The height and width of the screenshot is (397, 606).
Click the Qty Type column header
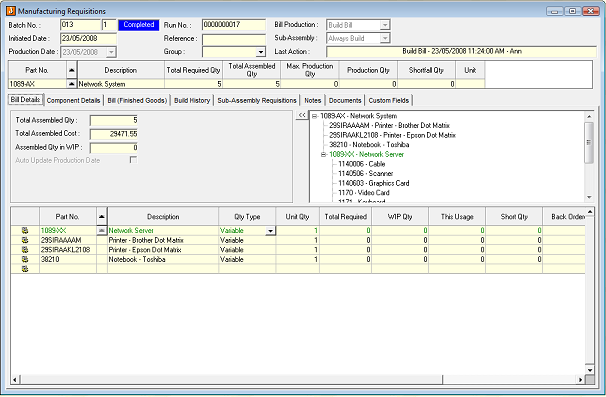pyautogui.click(x=247, y=216)
